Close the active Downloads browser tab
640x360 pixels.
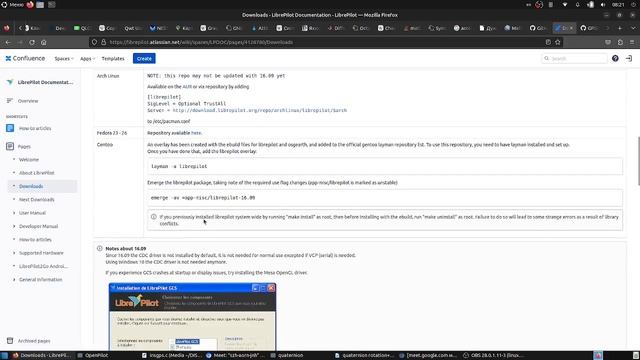coord(571,28)
